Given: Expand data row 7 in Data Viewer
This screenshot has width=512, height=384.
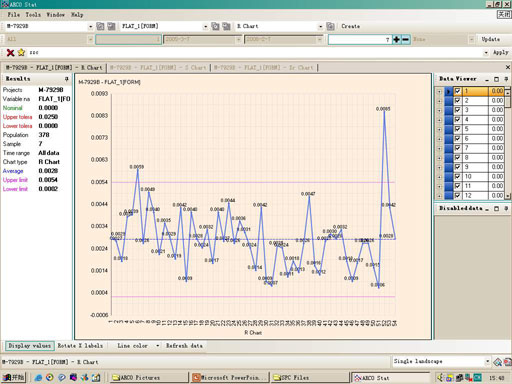Looking at the screenshot, I should (x=439, y=148).
